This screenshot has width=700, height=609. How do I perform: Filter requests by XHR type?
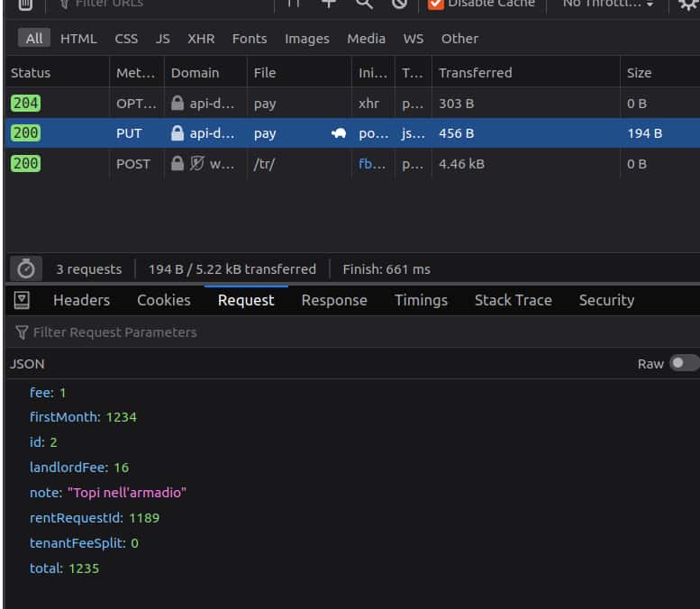201,39
